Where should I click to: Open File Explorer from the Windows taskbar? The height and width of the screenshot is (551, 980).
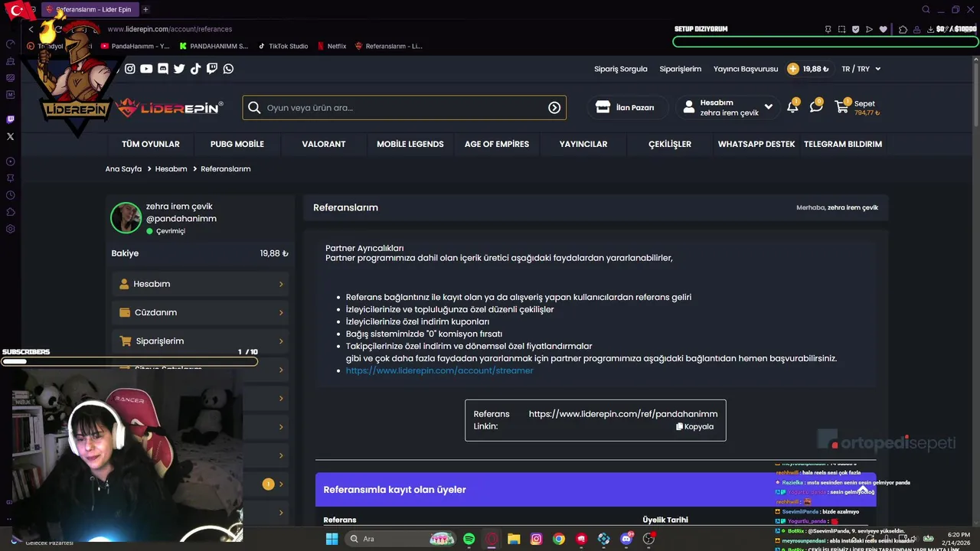(514, 539)
